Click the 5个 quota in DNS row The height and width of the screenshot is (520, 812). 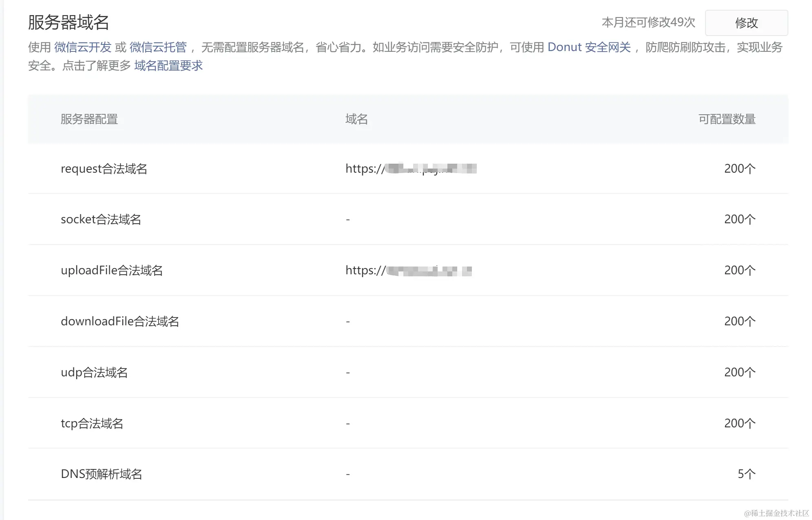[x=746, y=474]
